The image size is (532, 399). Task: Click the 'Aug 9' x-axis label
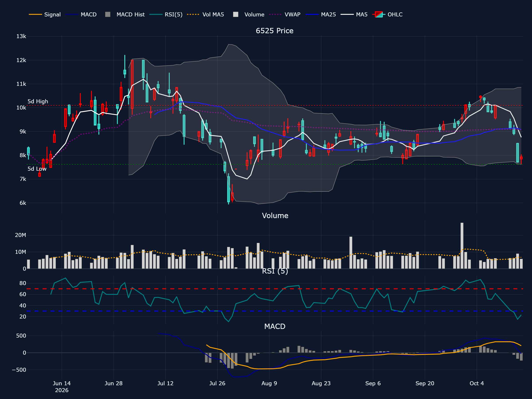pyautogui.click(x=269, y=383)
